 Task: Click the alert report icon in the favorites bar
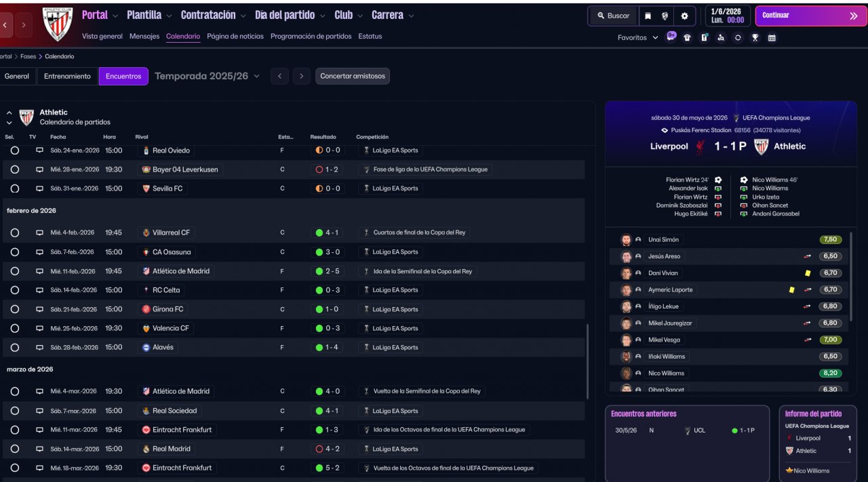point(704,38)
